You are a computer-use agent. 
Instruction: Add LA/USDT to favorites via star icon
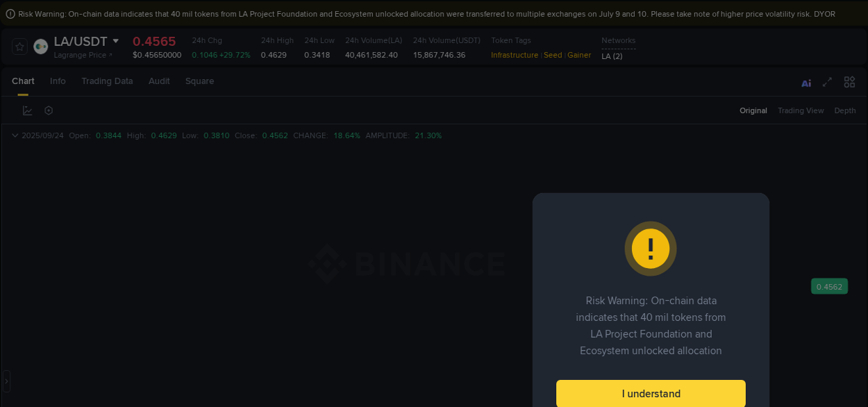click(19, 46)
